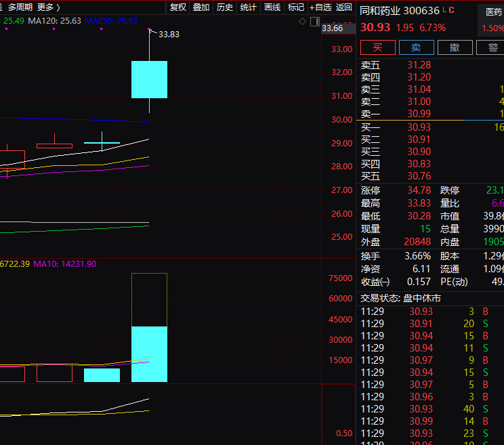
Task: Click the 现量 value 15
Action: pyautogui.click(x=425, y=229)
